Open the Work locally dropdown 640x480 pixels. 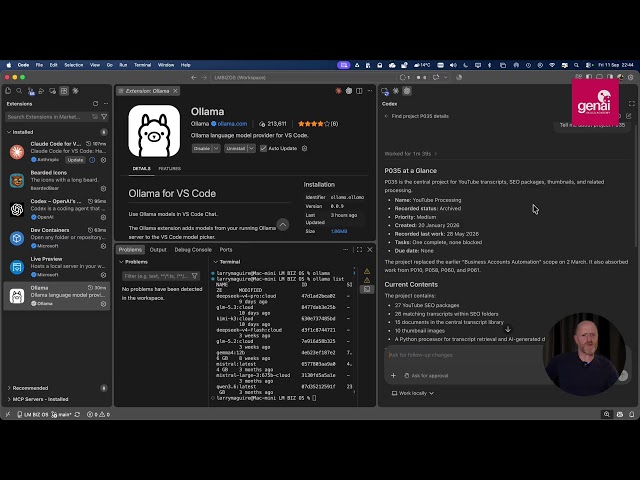(413, 393)
